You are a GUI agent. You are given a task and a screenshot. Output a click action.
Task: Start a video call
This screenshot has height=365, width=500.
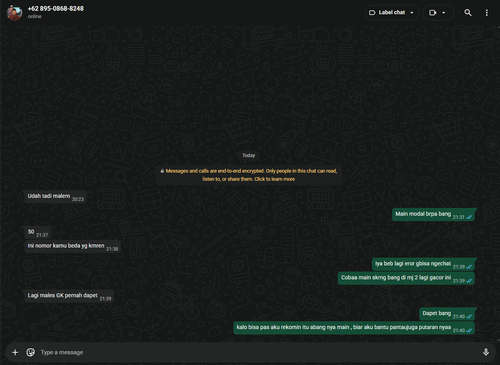pos(433,13)
